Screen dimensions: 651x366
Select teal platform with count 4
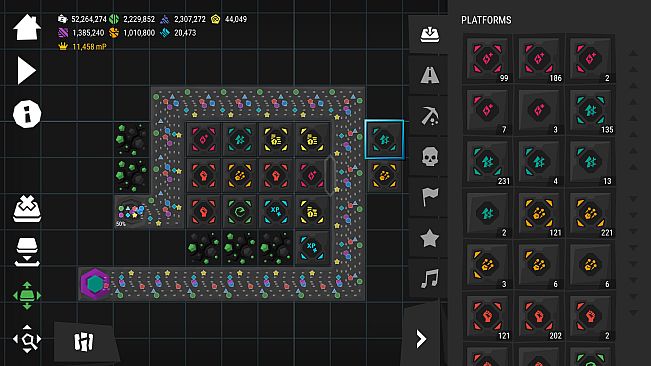(539, 162)
